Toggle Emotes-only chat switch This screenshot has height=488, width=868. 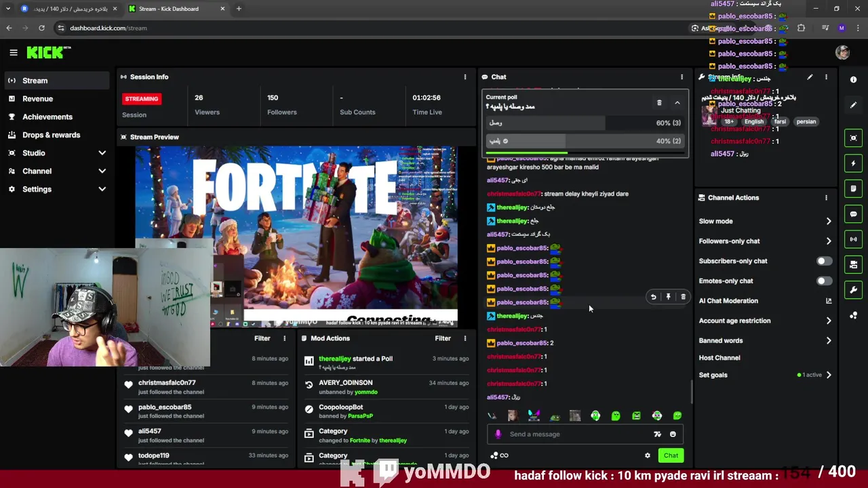pos(824,281)
